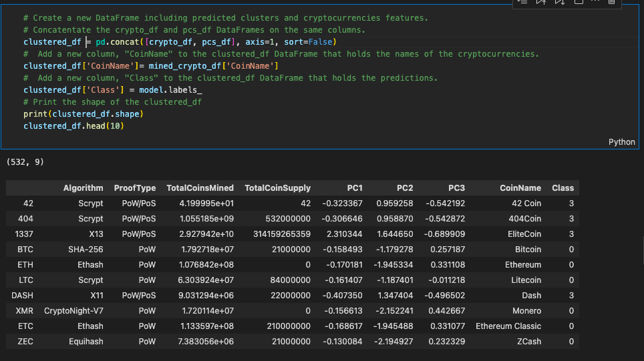
Task: Click the Execute Cell and Below icon
Action: pyautogui.click(x=560, y=1)
